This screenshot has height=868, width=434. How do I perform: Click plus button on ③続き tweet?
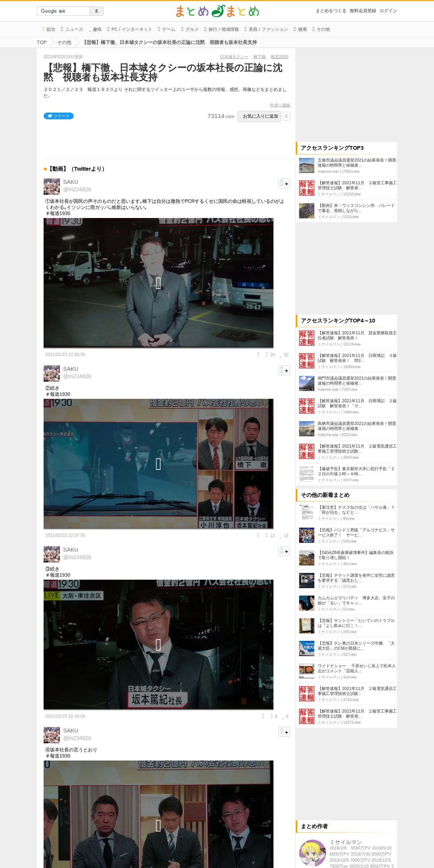284,551
